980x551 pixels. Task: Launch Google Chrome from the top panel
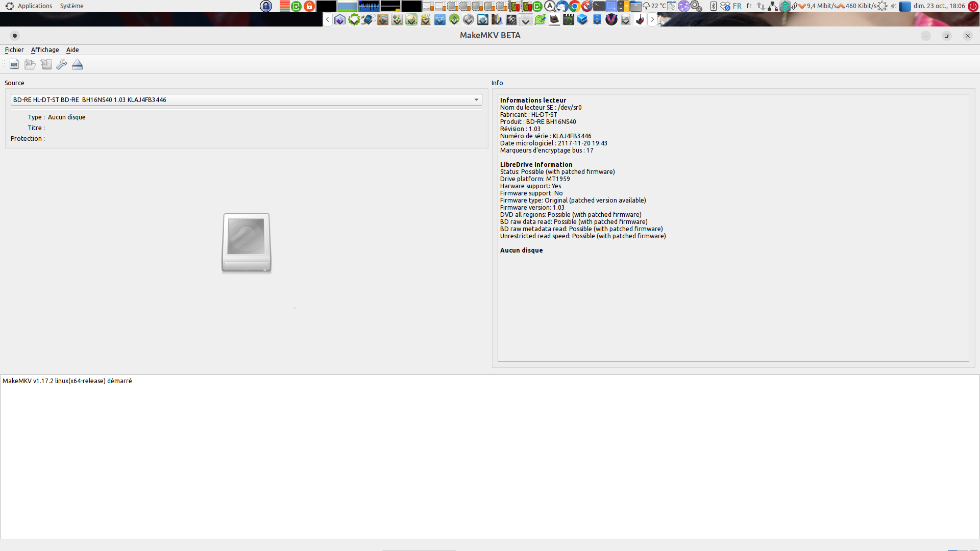coord(575,6)
